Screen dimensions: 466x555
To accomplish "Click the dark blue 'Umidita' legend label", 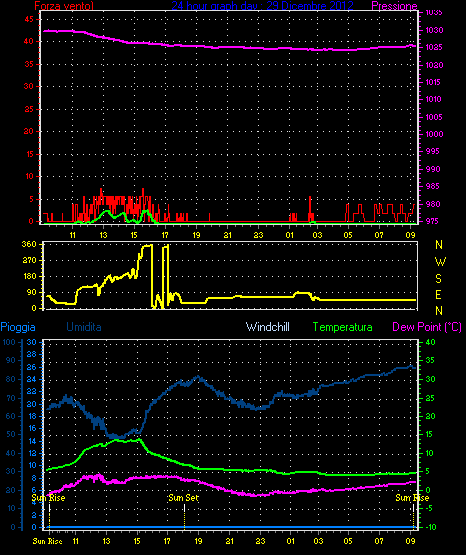I will tap(84, 327).
